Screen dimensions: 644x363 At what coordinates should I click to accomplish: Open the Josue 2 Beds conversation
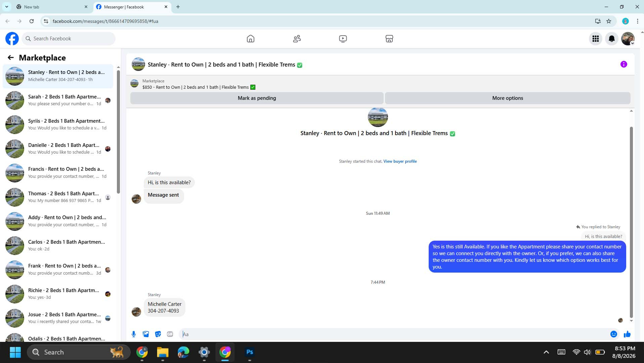point(58,318)
